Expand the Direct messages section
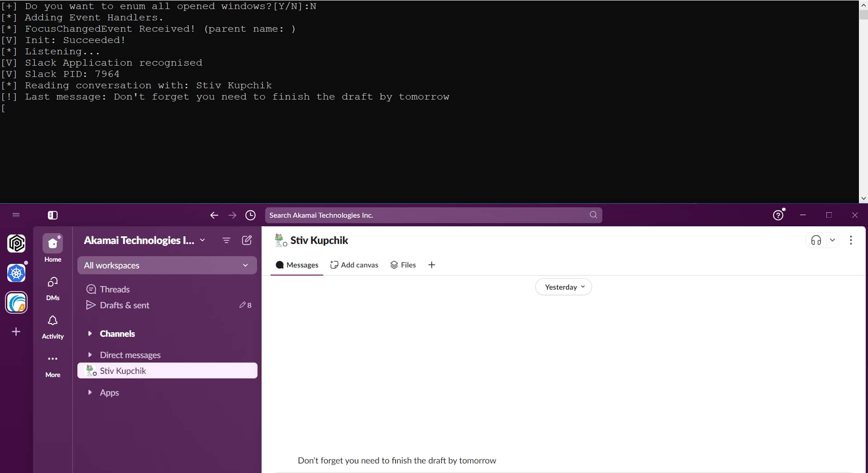The width and height of the screenshot is (868, 473). (x=90, y=355)
